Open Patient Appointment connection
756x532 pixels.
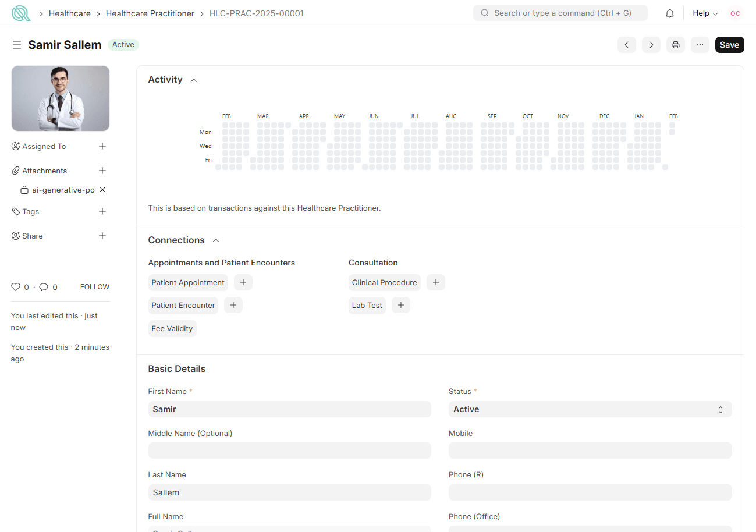click(188, 282)
